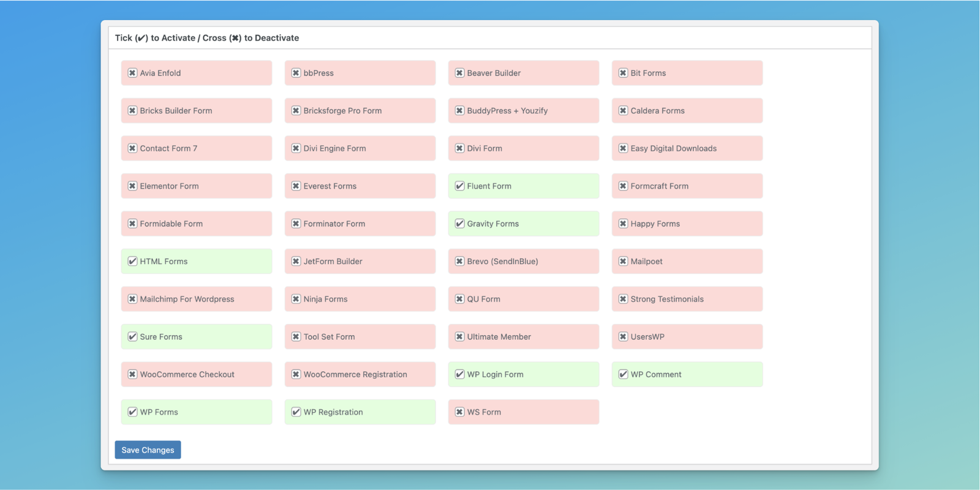Image resolution: width=980 pixels, height=490 pixels.
Task: Uncheck the Gravity Forms checkbox
Action: click(x=459, y=224)
